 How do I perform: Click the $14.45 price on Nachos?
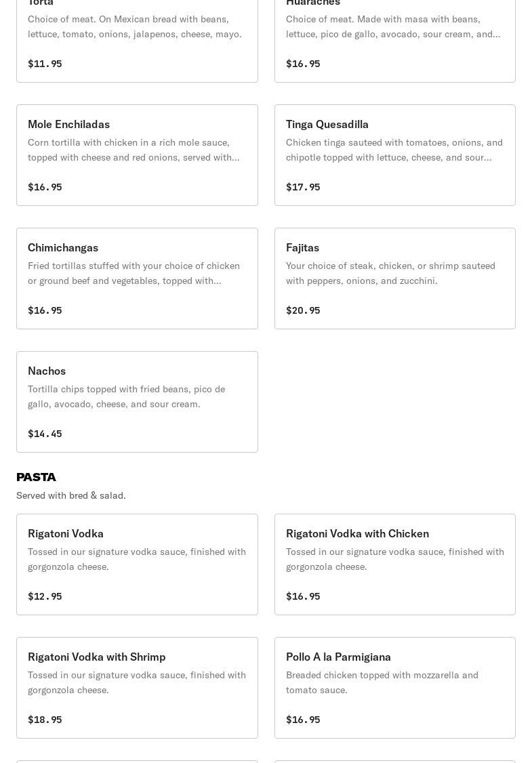point(45,434)
